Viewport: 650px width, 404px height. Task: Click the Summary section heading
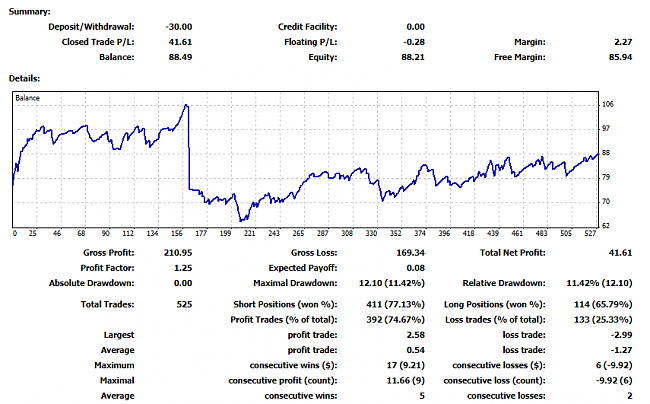coord(30,10)
